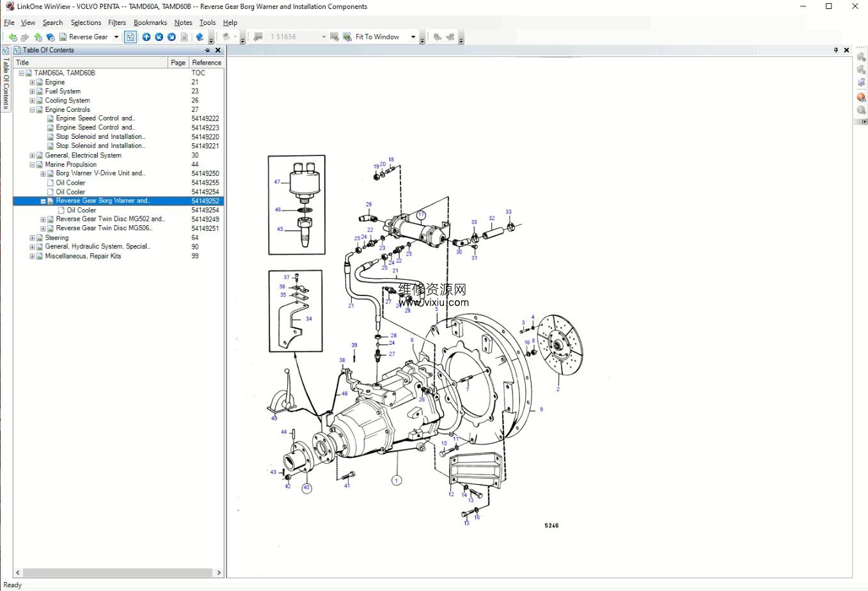The width and height of the screenshot is (868, 591).
Task: Collapse the Engine Controls tree node
Action: tap(32, 110)
